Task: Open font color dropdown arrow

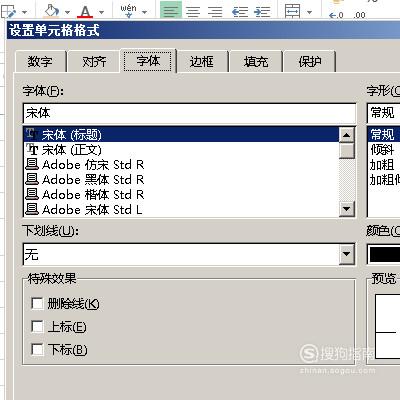Action: tap(102, 12)
